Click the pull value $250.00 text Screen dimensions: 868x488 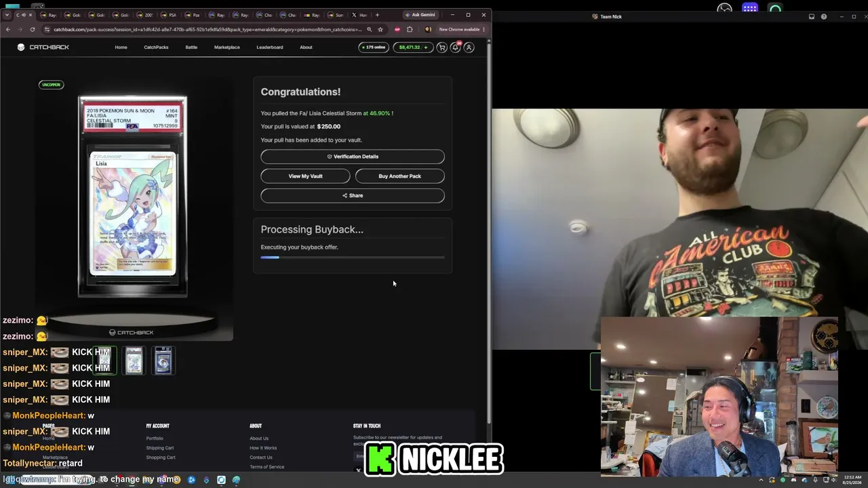click(x=329, y=127)
